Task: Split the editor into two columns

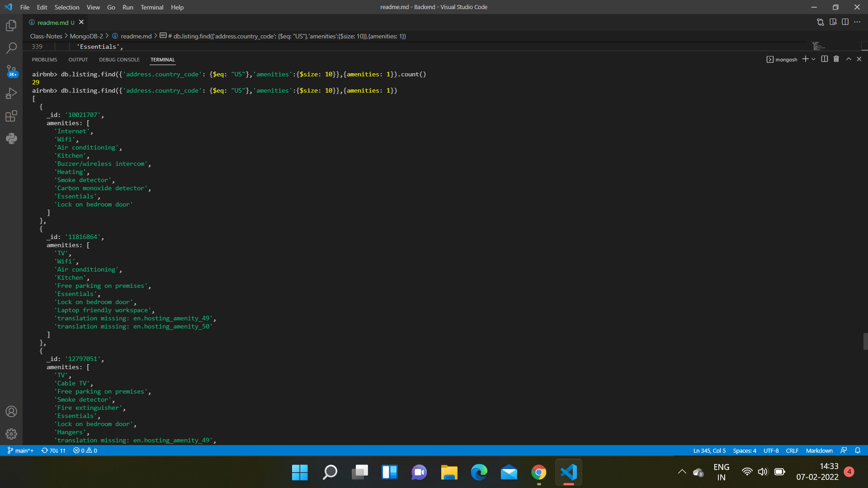Action: (845, 22)
